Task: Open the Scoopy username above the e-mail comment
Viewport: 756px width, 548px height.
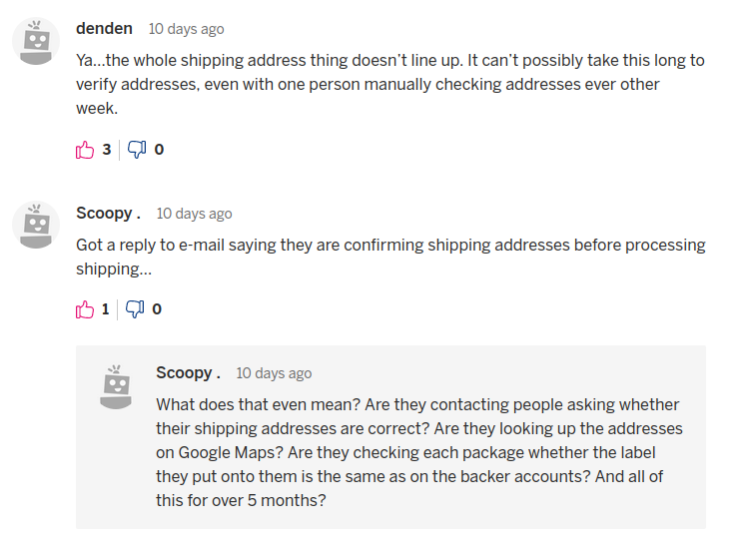Action: point(108,213)
